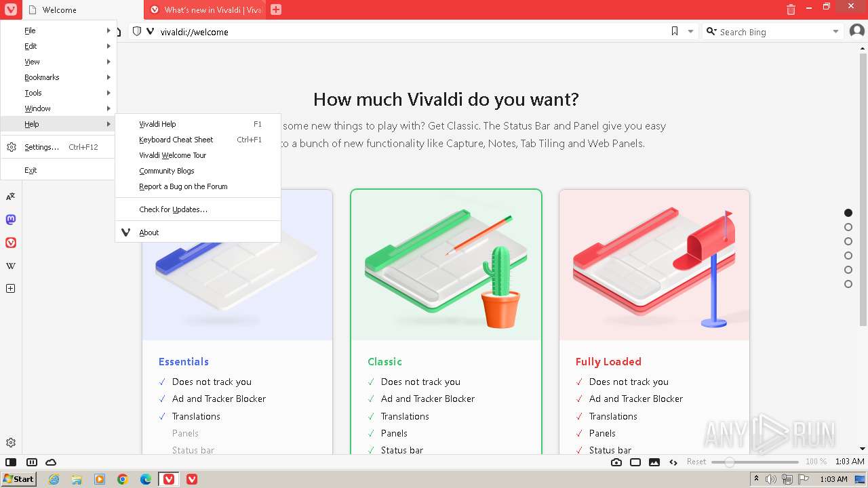
Task: Open the Translate panel in sidebar
Action: [11, 197]
